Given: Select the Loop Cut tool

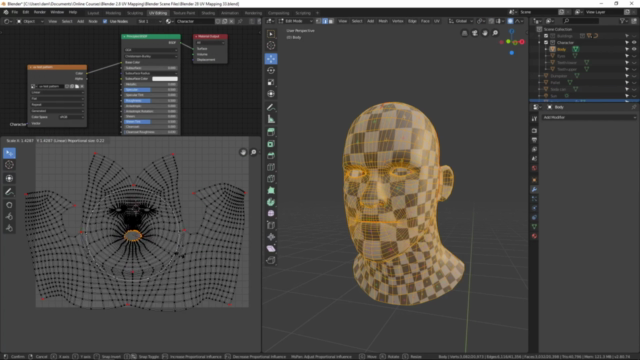Looking at the screenshot, I should [x=271, y=167].
